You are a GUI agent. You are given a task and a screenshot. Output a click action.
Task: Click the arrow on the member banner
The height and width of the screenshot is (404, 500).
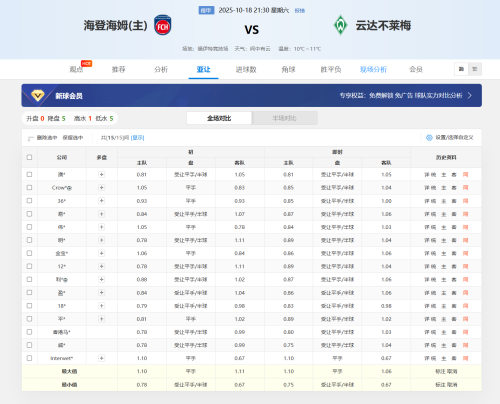click(x=470, y=96)
